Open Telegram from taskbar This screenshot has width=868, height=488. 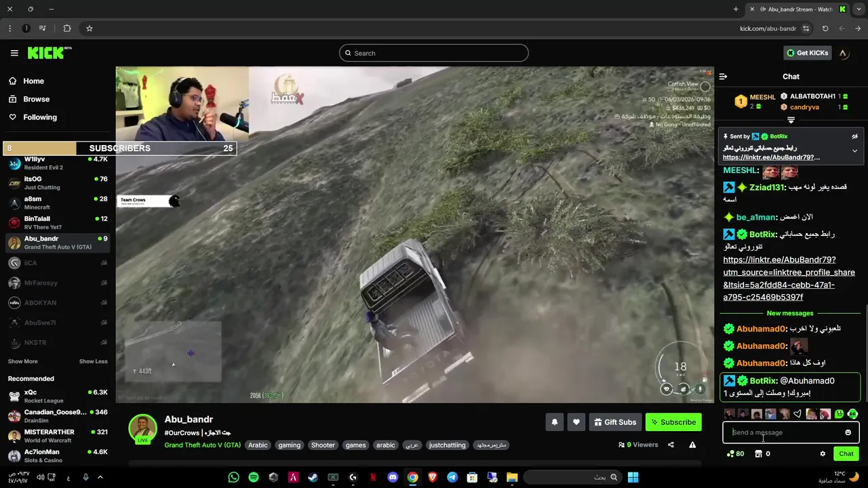coord(452,477)
